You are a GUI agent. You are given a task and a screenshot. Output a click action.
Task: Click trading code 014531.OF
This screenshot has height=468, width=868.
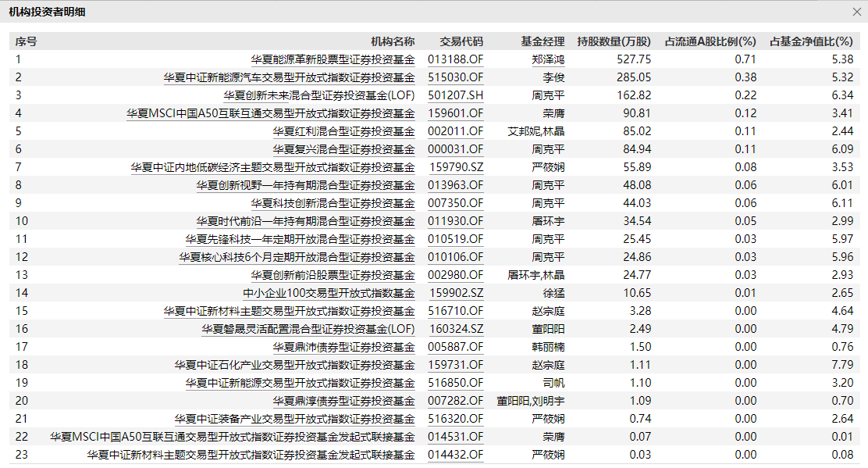456,437
